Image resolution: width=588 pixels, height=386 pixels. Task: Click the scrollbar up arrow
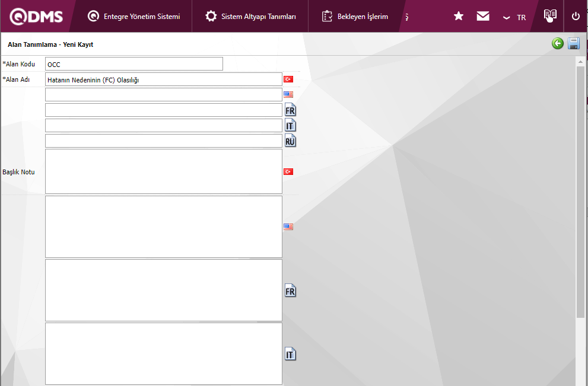pos(580,62)
